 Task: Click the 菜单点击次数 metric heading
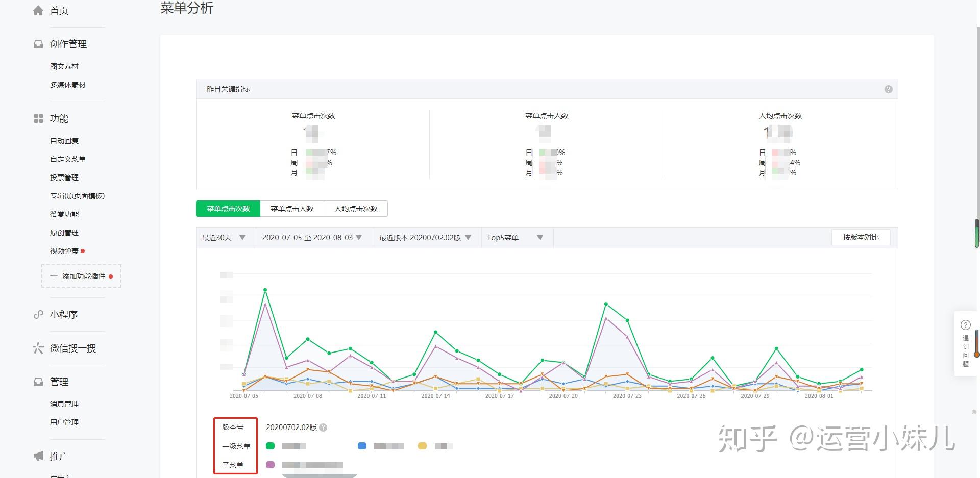pyautogui.click(x=313, y=116)
